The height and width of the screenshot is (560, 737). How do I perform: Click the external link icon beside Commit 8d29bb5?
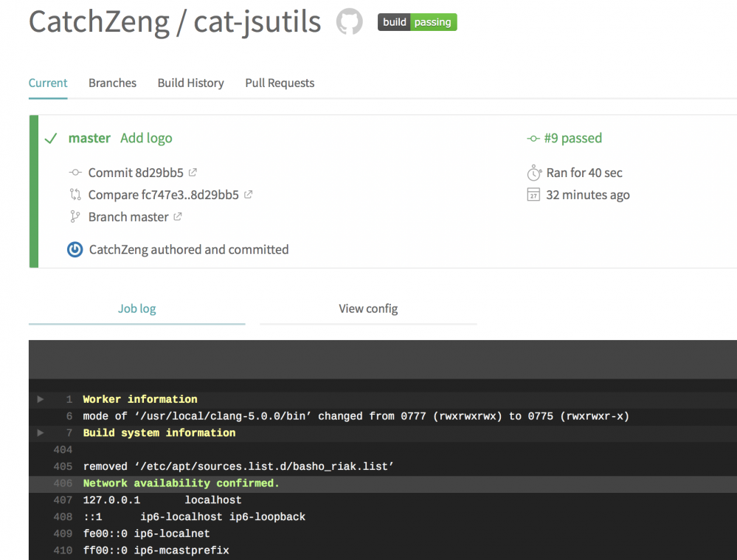(x=193, y=173)
